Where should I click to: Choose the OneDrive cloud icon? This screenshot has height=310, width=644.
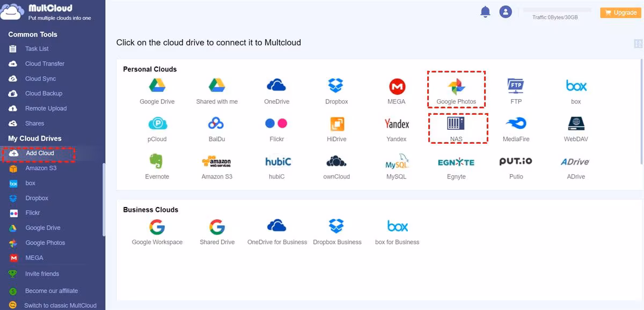276,85
